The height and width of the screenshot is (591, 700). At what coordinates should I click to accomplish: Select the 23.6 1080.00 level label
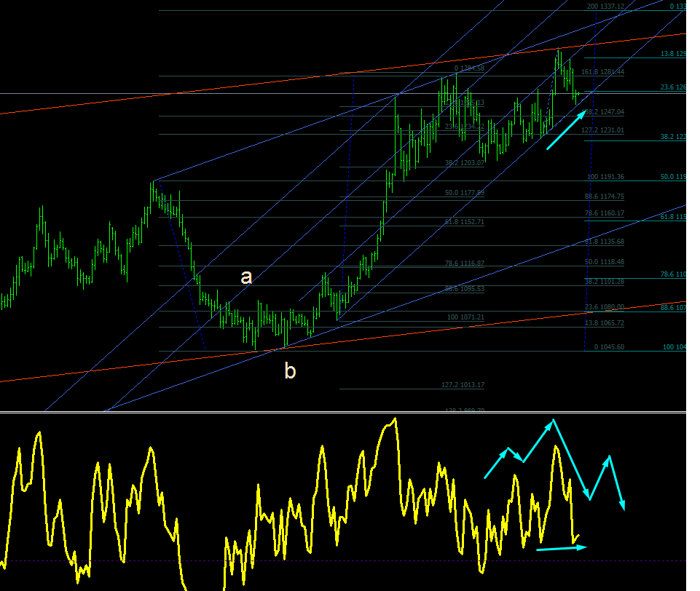(x=605, y=307)
